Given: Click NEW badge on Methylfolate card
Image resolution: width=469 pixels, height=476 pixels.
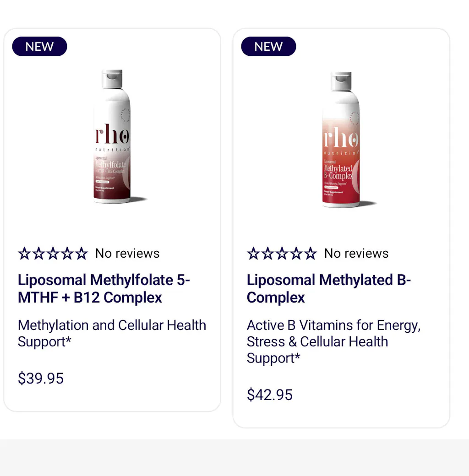Looking at the screenshot, I should pyautogui.click(x=39, y=47).
